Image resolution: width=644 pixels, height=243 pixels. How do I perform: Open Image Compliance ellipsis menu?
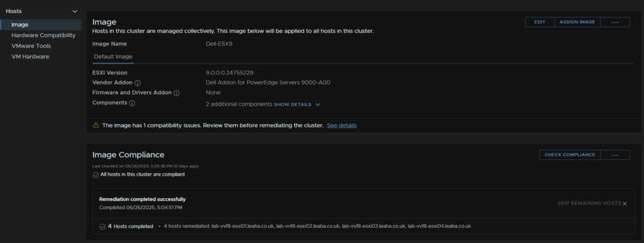coord(615,155)
